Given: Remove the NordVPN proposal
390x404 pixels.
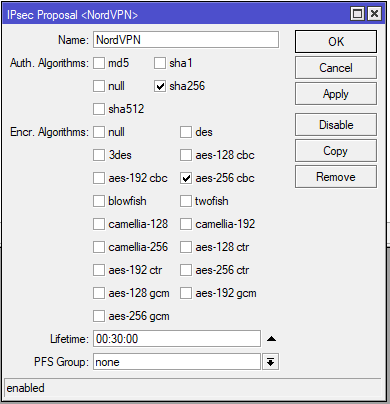Looking at the screenshot, I should (x=336, y=177).
